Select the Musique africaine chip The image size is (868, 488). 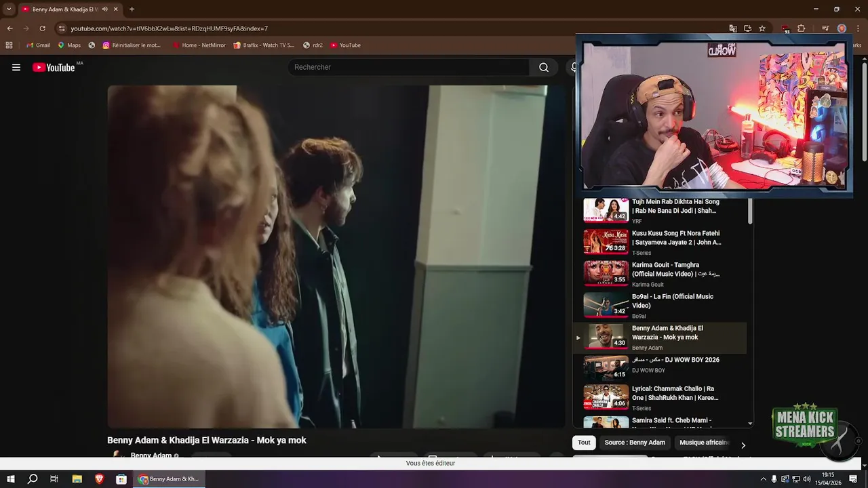704,443
